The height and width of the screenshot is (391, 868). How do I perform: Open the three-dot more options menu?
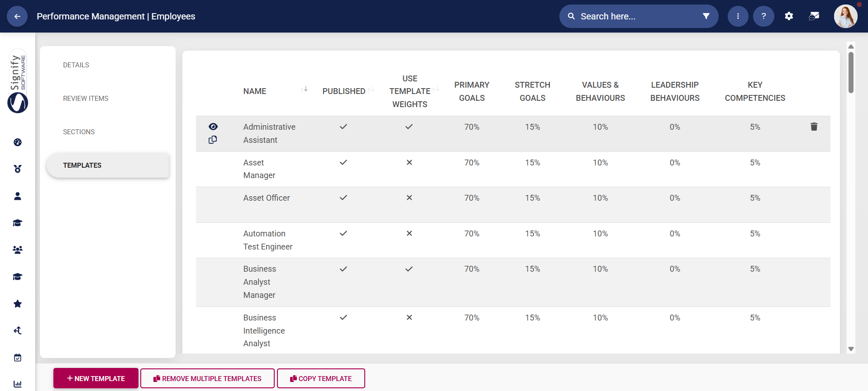pos(738,16)
